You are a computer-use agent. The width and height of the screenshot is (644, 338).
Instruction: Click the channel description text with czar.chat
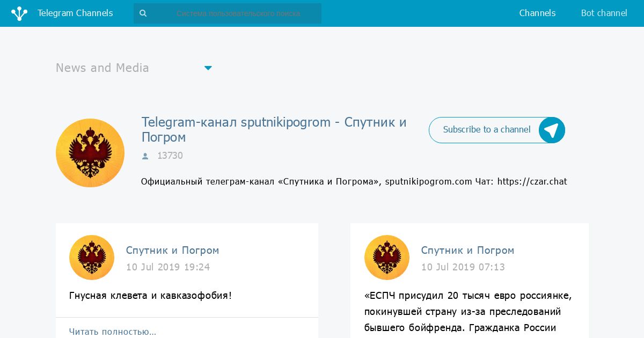pyautogui.click(x=354, y=181)
